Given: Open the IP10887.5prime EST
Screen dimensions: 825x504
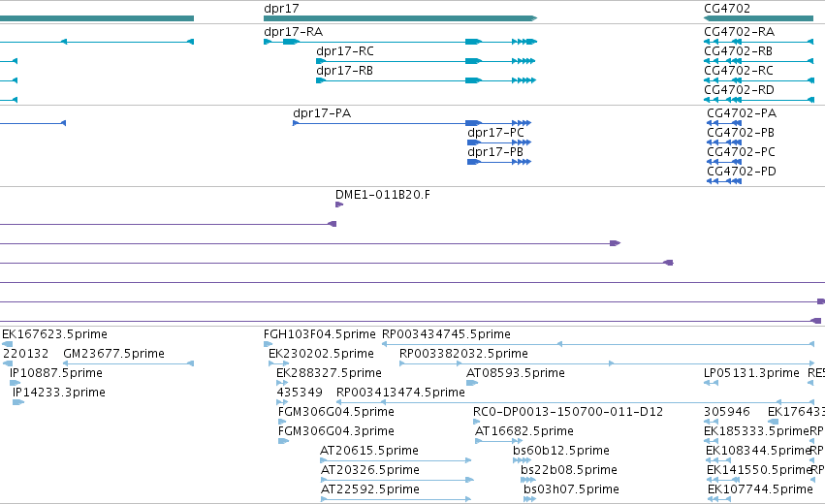Looking at the screenshot, I should 15,383.
